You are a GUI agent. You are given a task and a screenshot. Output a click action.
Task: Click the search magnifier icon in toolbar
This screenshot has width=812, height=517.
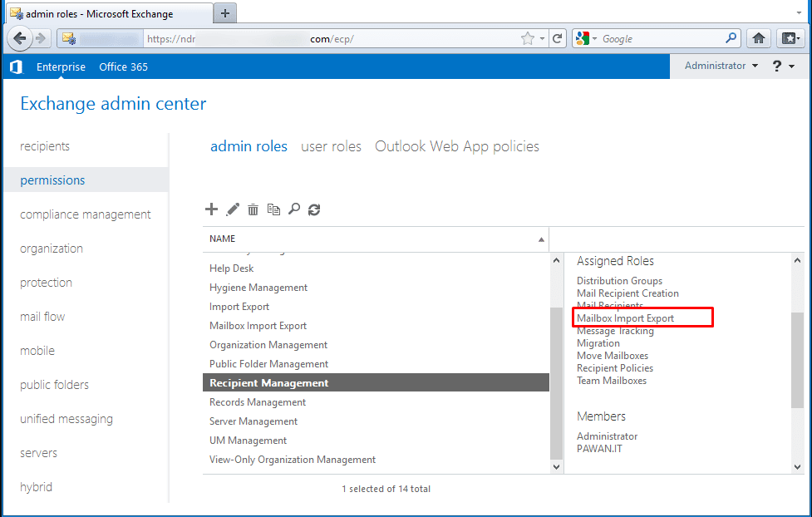294,209
